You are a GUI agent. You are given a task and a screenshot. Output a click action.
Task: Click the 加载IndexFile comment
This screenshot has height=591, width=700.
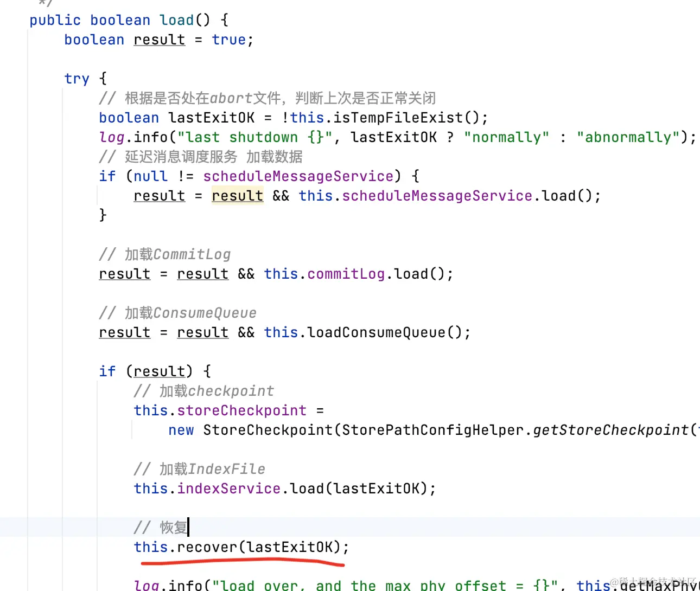[199, 469]
